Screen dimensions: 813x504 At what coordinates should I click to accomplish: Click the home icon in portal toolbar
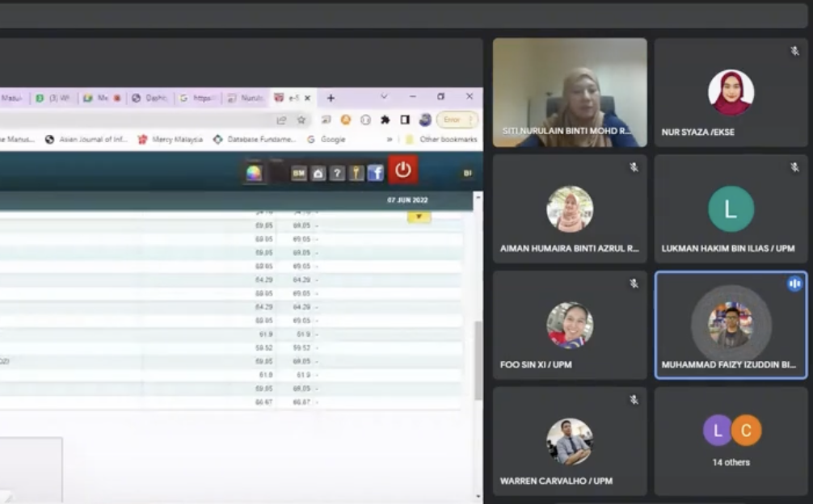coord(318,174)
